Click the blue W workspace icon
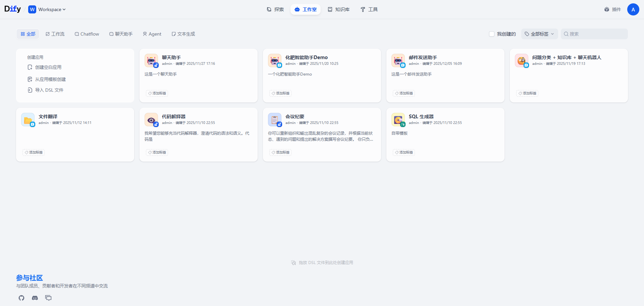Image resolution: width=644 pixels, height=306 pixels. [x=32, y=9]
